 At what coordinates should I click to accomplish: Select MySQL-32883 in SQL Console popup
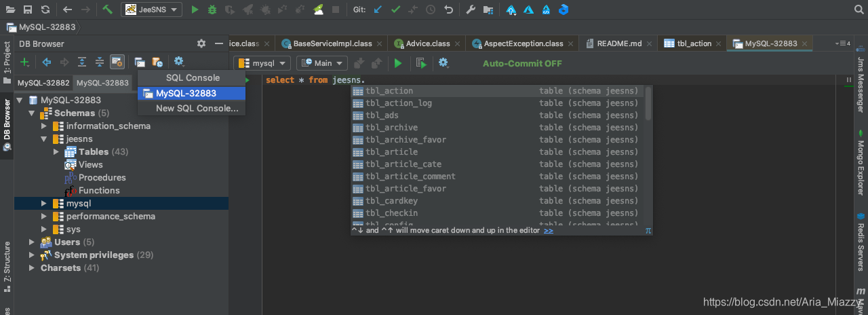[x=191, y=93]
